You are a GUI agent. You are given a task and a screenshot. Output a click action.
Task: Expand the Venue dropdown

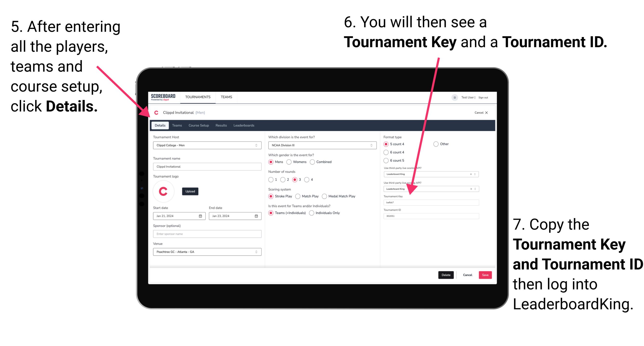(256, 252)
